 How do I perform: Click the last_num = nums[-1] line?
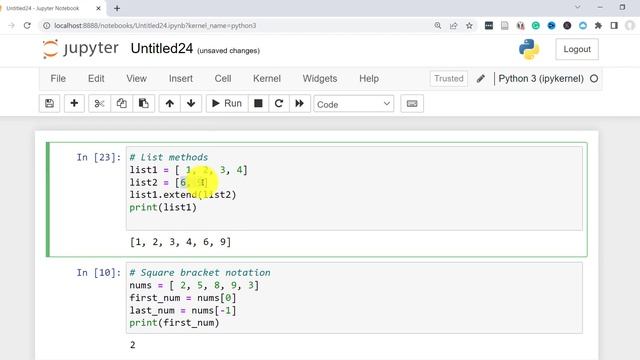[183, 310]
